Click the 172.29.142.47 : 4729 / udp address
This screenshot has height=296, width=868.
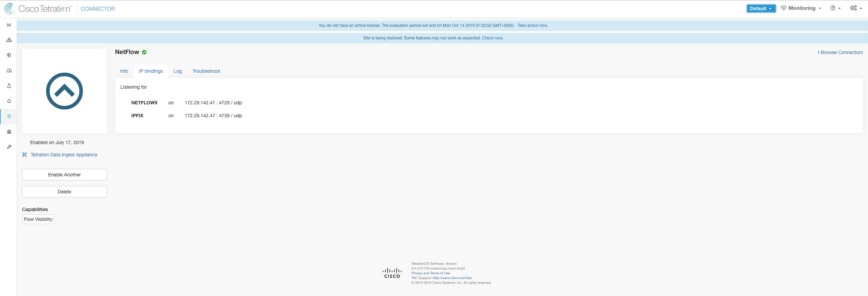tap(213, 103)
